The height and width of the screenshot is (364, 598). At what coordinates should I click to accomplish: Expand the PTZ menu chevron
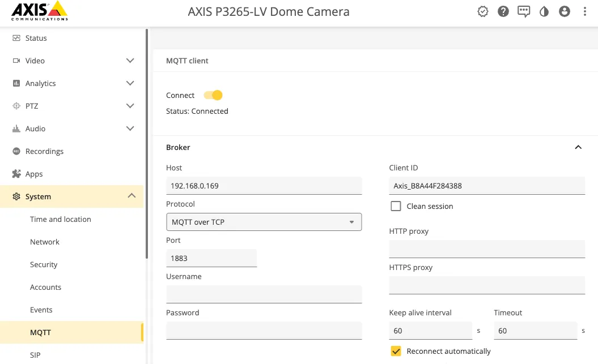click(x=130, y=106)
